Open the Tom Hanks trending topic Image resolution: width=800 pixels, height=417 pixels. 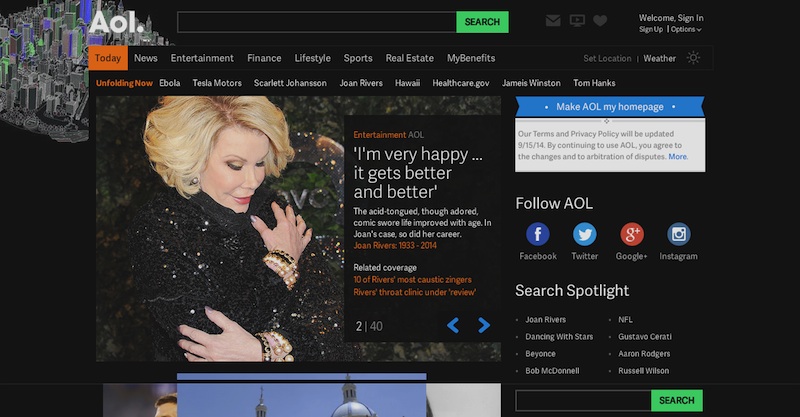(594, 83)
